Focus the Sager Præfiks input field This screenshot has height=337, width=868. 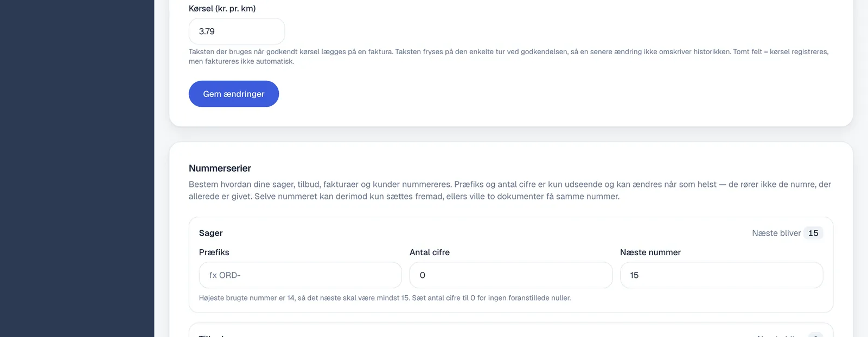tap(301, 275)
